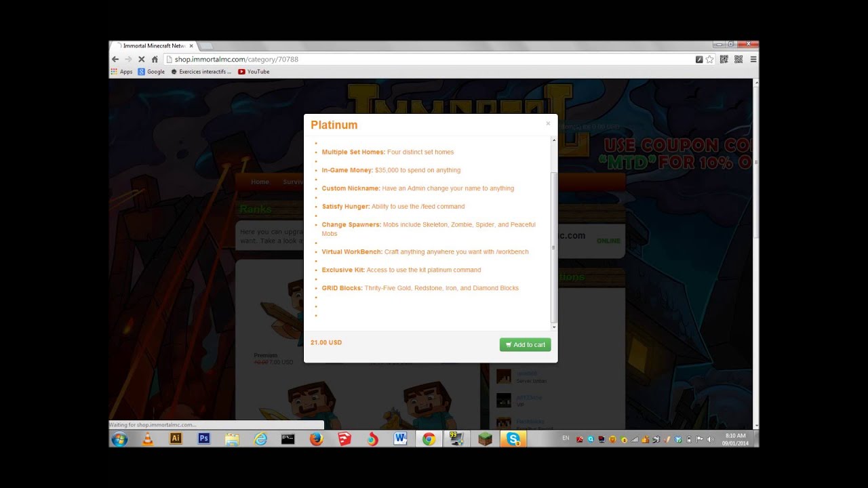Select 'Virtual WorkBench:' feature text
The height and width of the screenshot is (488, 868).
click(x=352, y=252)
